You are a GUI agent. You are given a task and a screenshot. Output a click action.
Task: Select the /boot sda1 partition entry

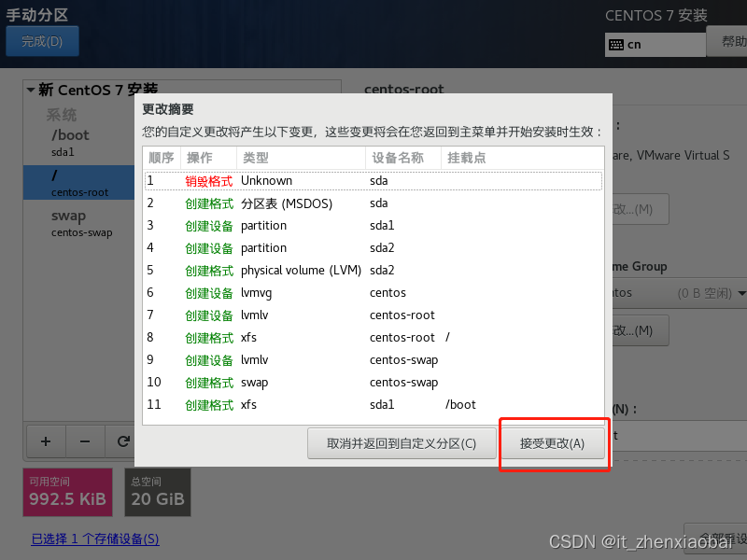(79, 143)
